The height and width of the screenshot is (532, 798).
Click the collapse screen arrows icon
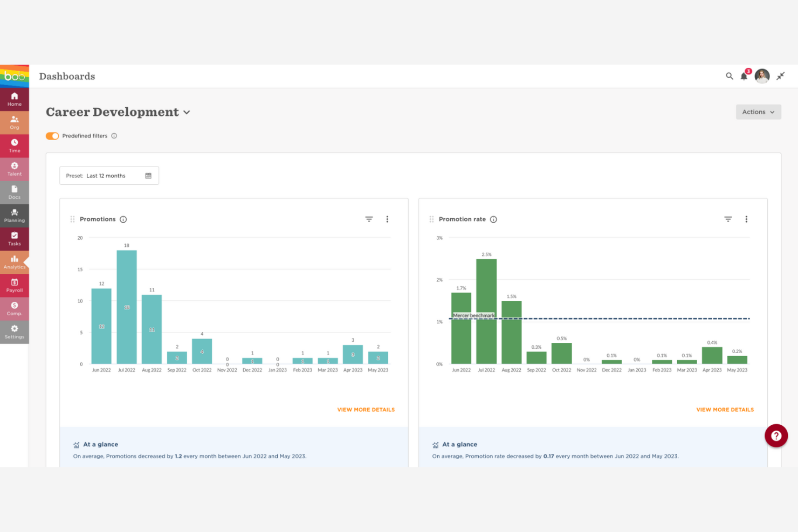[780, 76]
